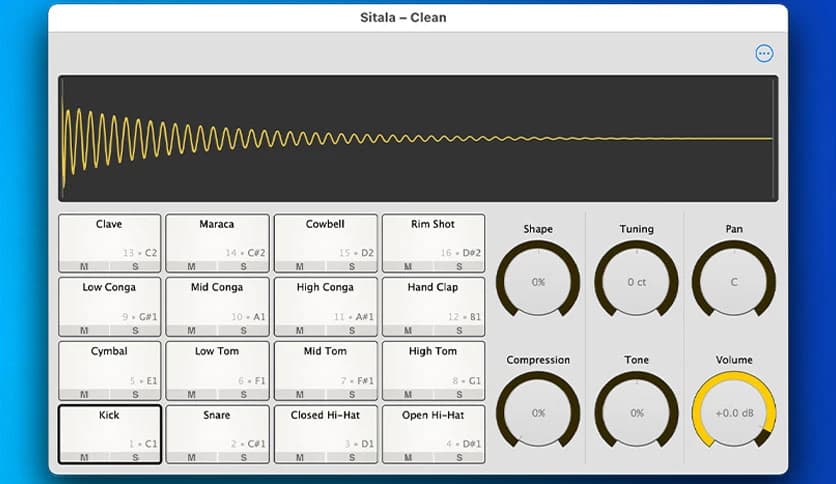Solo the Low Conga pad

[135, 330]
